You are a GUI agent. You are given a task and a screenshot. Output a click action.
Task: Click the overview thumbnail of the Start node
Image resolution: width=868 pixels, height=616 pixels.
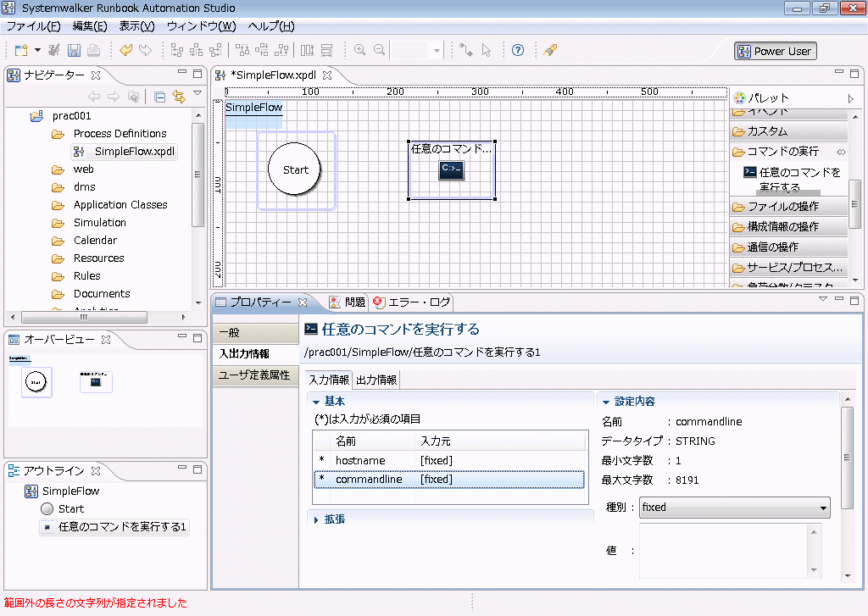pyautogui.click(x=36, y=382)
